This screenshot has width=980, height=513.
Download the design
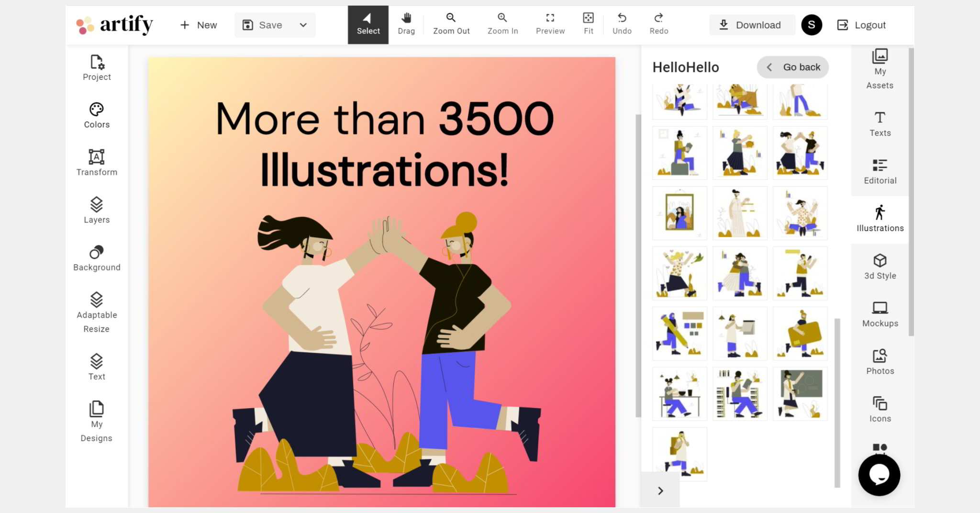(x=752, y=25)
